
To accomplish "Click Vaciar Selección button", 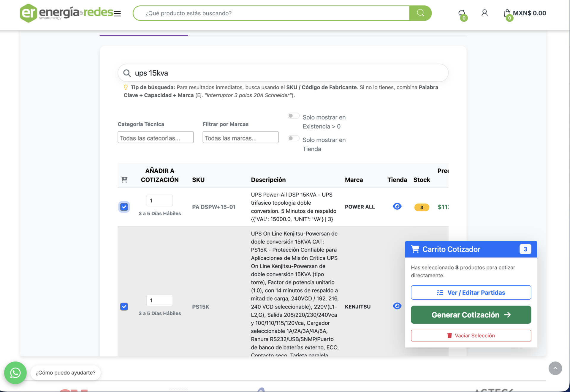I will 471,336.
